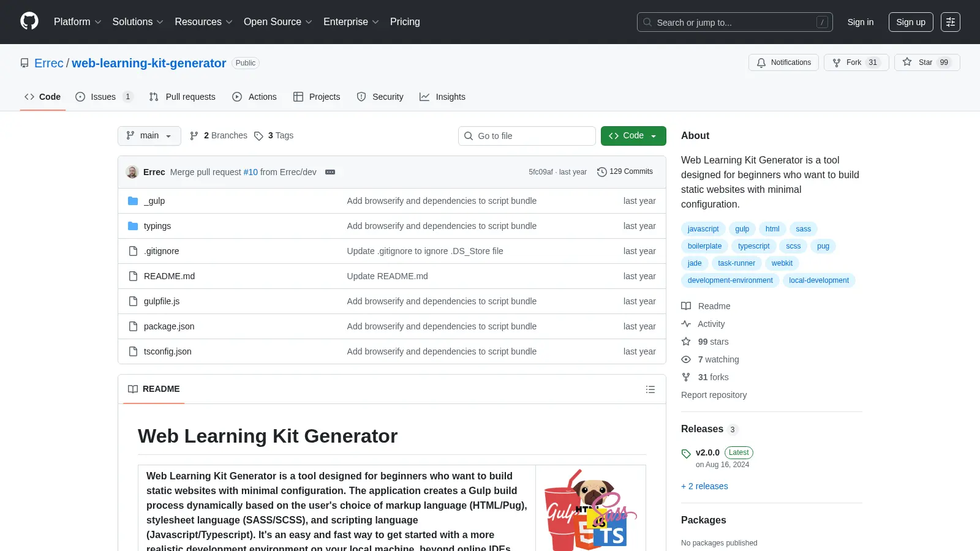Click the Readme book icon in About
Image resolution: width=980 pixels, height=551 pixels.
pyautogui.click(x=686, y=306)
